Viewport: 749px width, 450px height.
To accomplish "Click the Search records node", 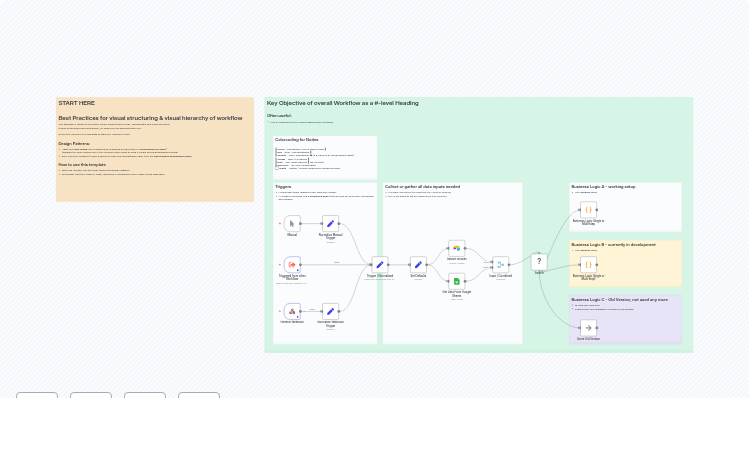I will [456, 248].
